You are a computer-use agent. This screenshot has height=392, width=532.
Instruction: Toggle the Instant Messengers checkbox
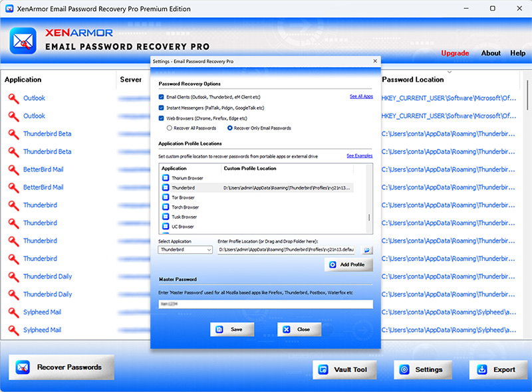pos(162,108)
